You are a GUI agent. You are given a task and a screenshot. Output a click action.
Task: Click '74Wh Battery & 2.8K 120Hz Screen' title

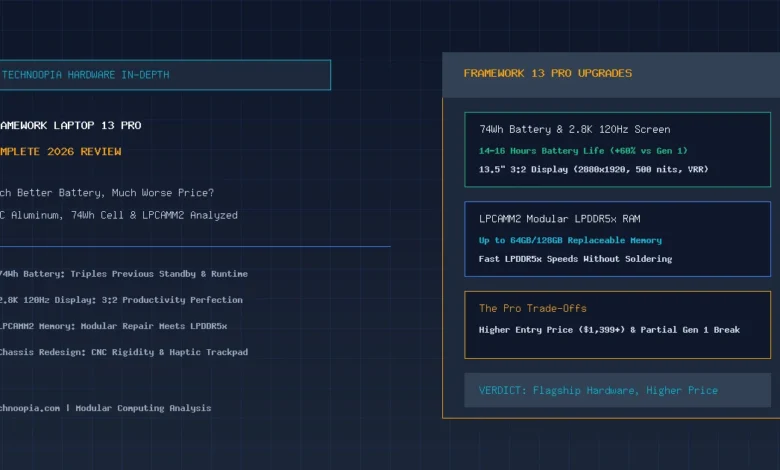click(x=575, y=129)
